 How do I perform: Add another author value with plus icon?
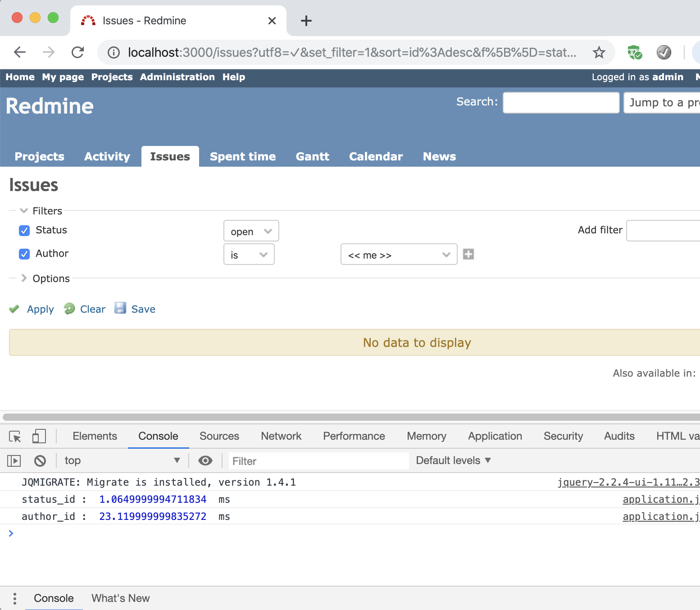coord(468,254)
